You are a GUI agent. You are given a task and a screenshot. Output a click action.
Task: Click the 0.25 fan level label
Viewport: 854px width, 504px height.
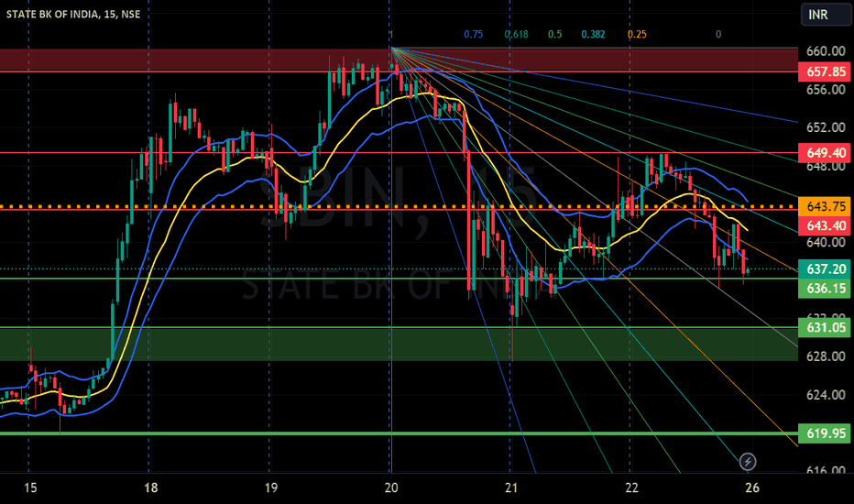(637, 34)
